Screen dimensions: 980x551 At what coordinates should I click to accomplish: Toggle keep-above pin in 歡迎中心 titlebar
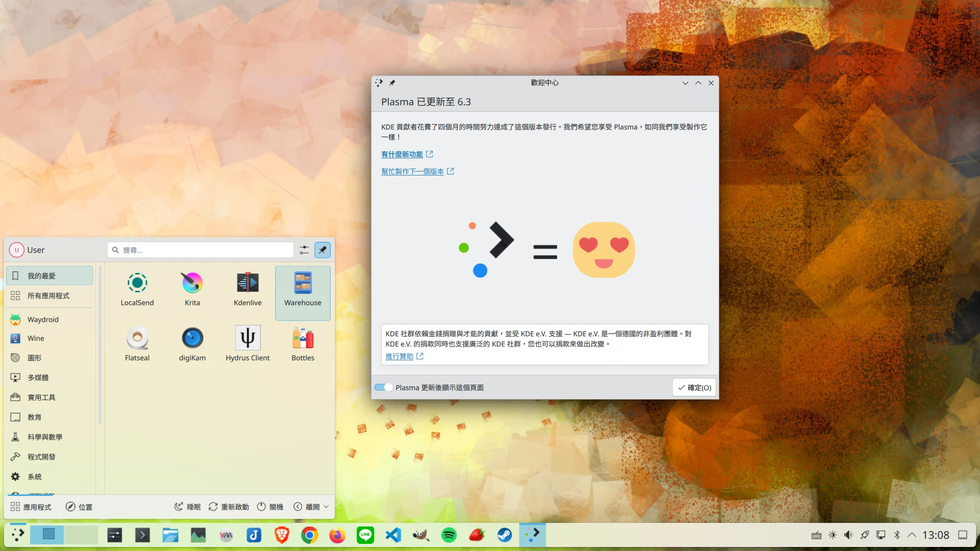[x=392, y=83]
